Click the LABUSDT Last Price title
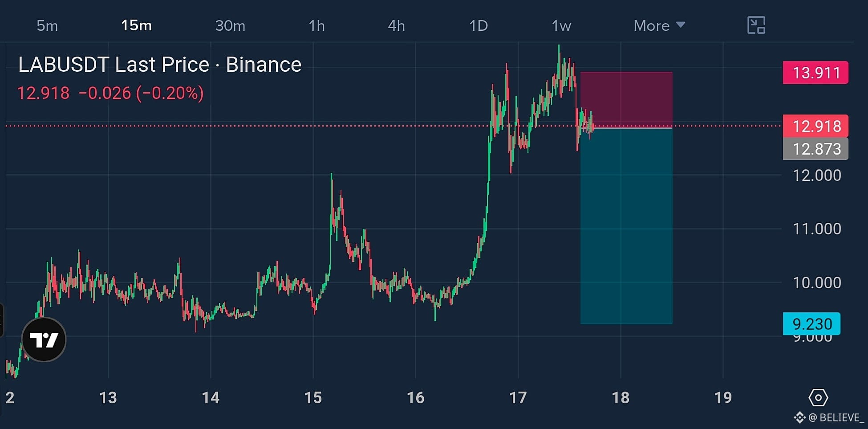The image size is (868, 429). click(160, 65)
